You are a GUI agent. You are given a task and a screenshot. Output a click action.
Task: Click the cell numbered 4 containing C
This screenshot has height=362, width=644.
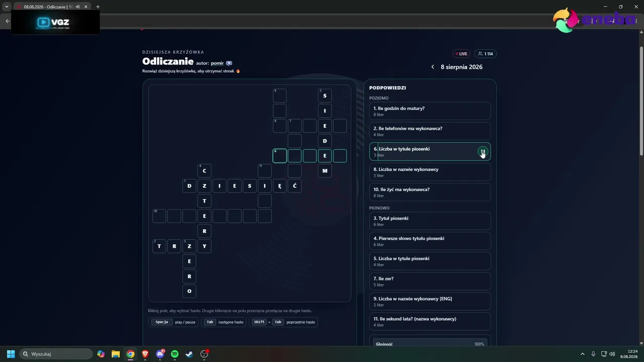[x=204, y=171]
